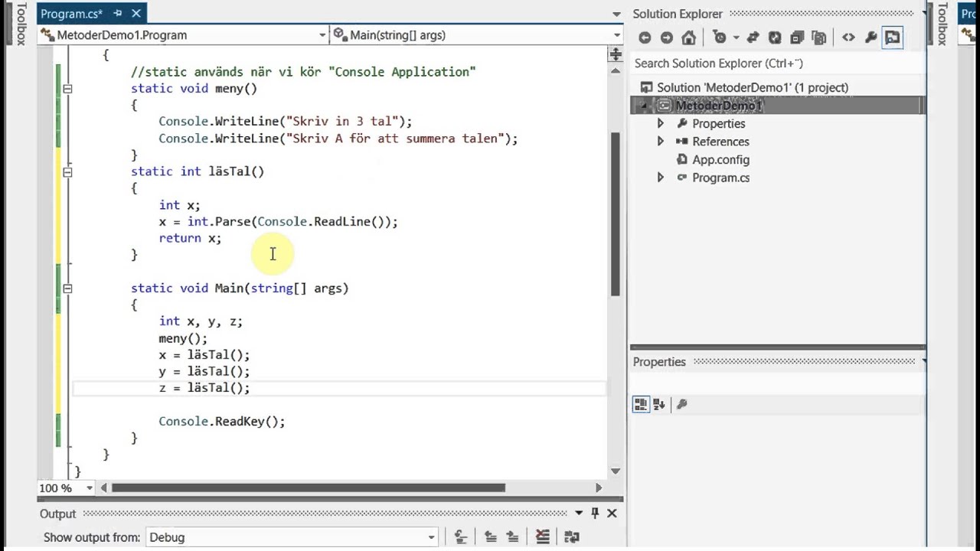Click the 'int x, y, z;' declaration line
Screen dimensions: 980x551
tap(201, 321)
